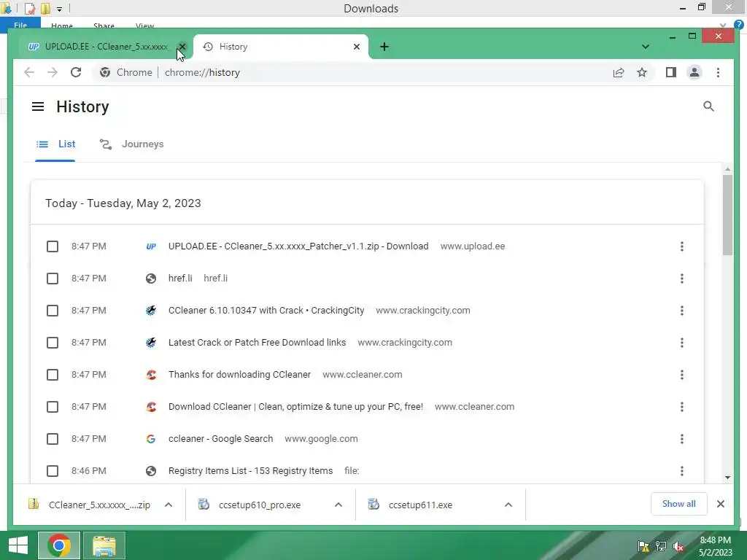
Task: Open the profile avatar icon
Action: [694, 72]
